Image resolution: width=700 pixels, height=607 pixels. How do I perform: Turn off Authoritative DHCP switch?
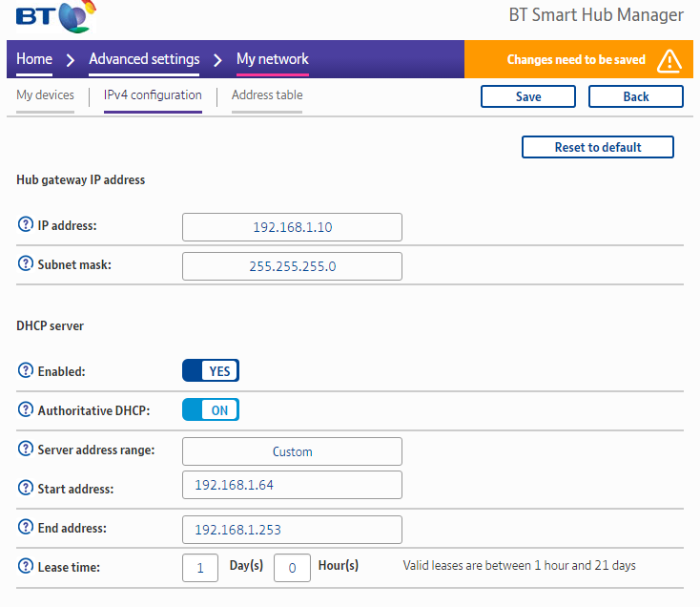pos(210,410)
